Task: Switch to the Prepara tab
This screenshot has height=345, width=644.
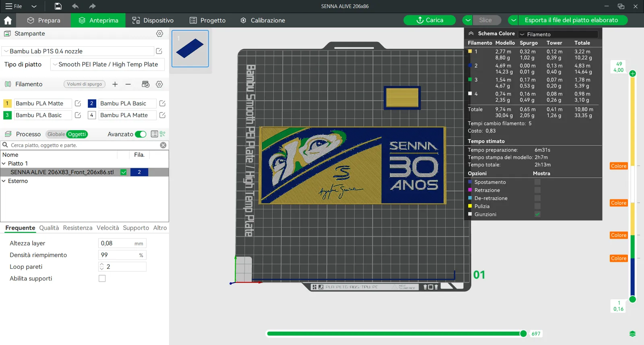Action: pos(44,20)
